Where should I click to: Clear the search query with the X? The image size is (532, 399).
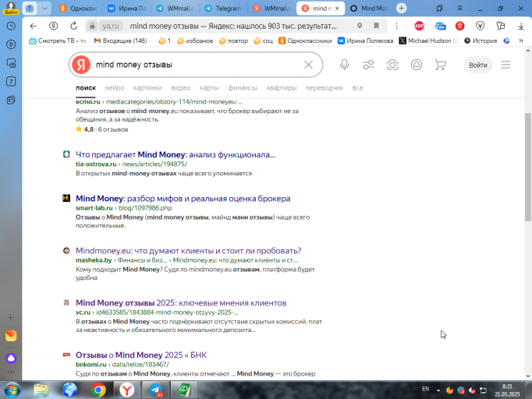coord(308,65)
